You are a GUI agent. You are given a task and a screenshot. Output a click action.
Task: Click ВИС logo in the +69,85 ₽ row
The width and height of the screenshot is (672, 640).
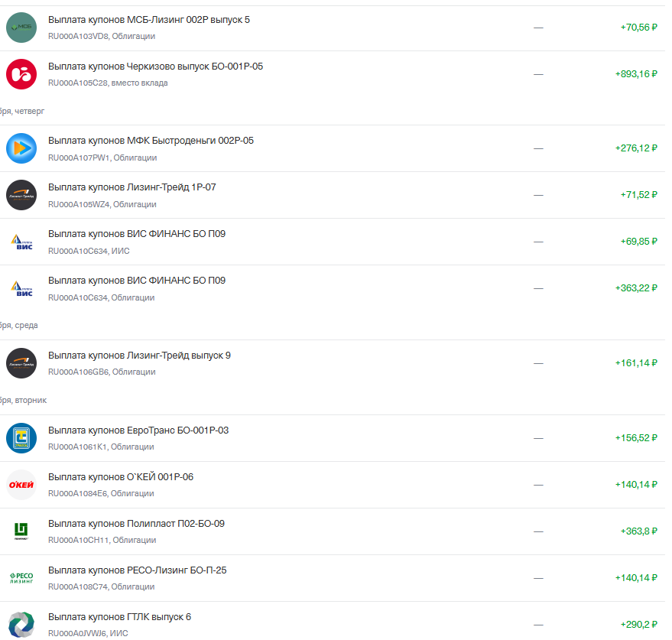[x=21, y=242]
